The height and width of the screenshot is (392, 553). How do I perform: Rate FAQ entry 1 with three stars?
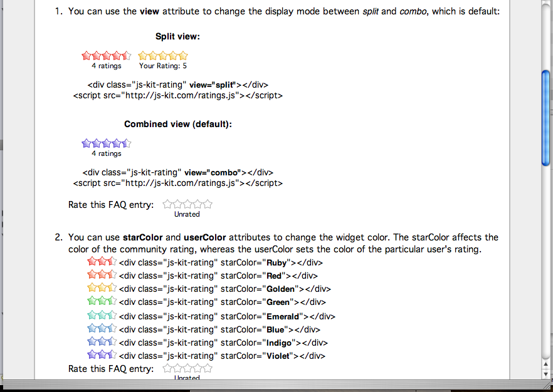coord(187,204)
